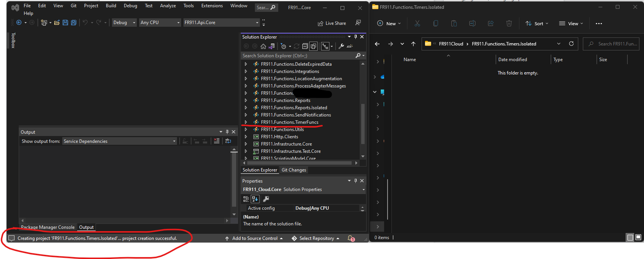The height and width of the screenshot is (259, 644).
Task: Open the File menu
Action: pyautogui.click(x=27, y=6)
